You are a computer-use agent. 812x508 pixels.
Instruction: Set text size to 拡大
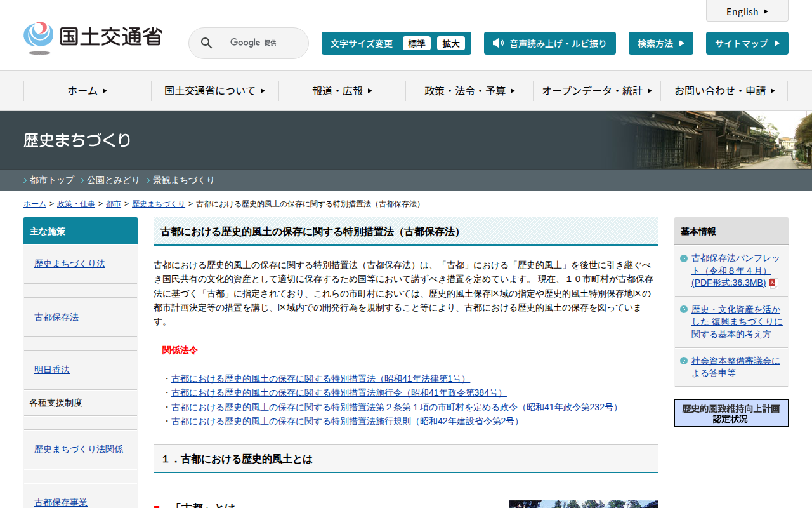coord(451,43)
